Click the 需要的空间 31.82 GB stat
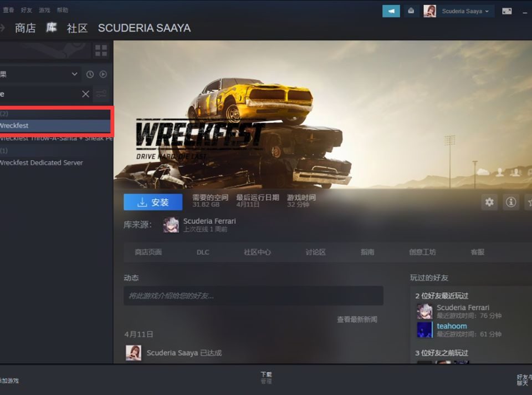Image resolution: width=532 pixels, height=395 pixels. 210,201
